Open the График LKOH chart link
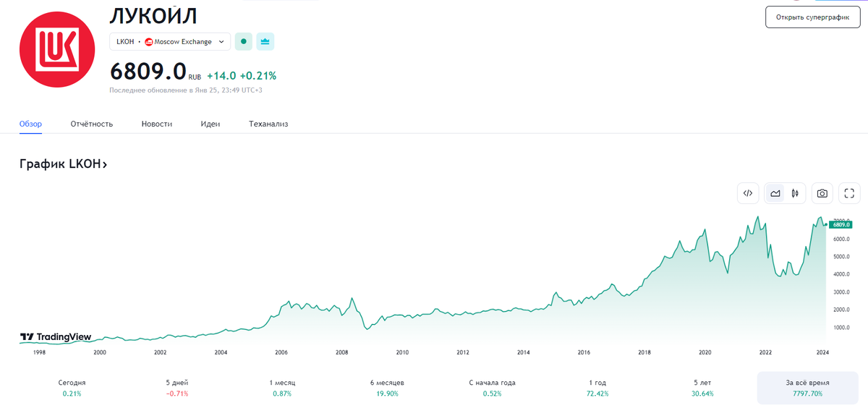The image size is (868, 416). [64, 164]
